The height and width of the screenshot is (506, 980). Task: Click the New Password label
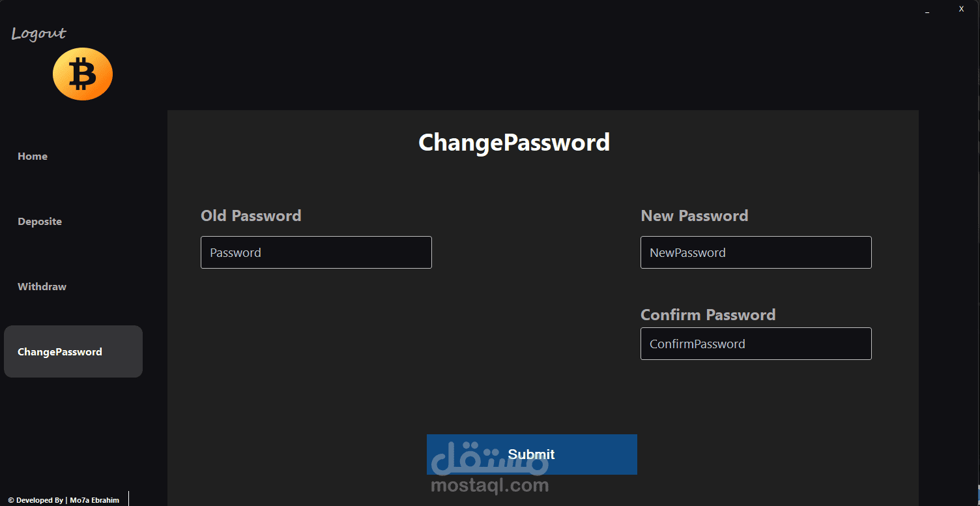695,216
